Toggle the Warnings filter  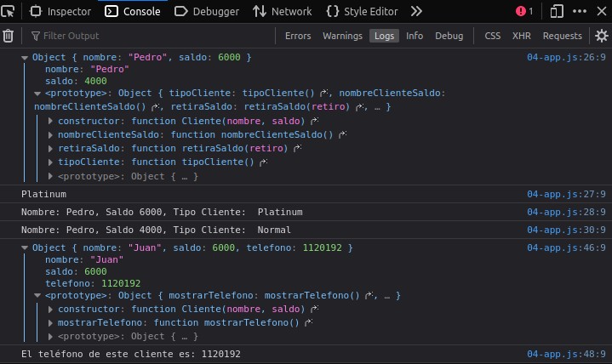tap(342, 36)
